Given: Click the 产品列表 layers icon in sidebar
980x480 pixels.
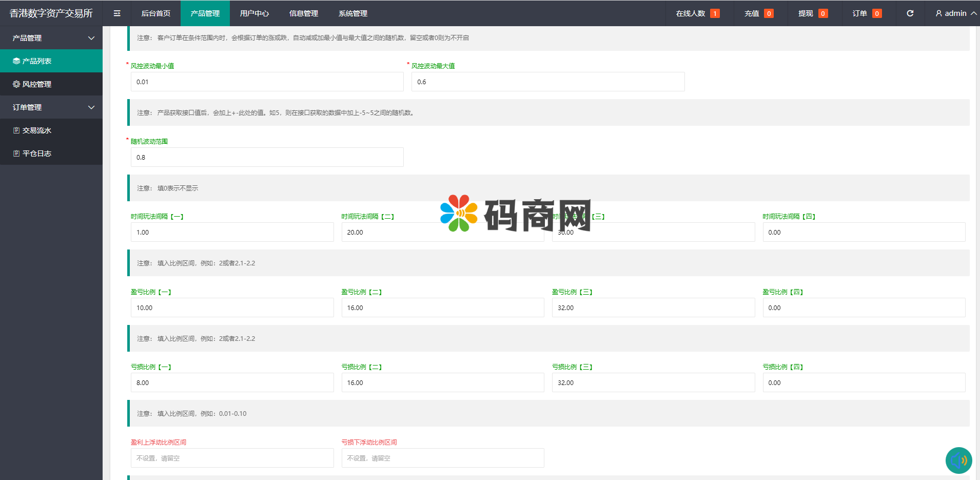Looking at the screenshot, I should [x=16, y=61].
